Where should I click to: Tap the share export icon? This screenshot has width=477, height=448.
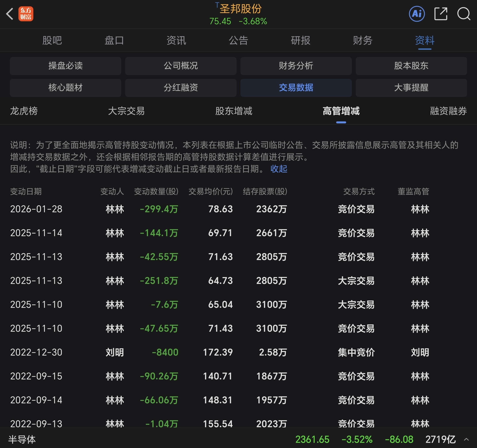coord(440,14)
